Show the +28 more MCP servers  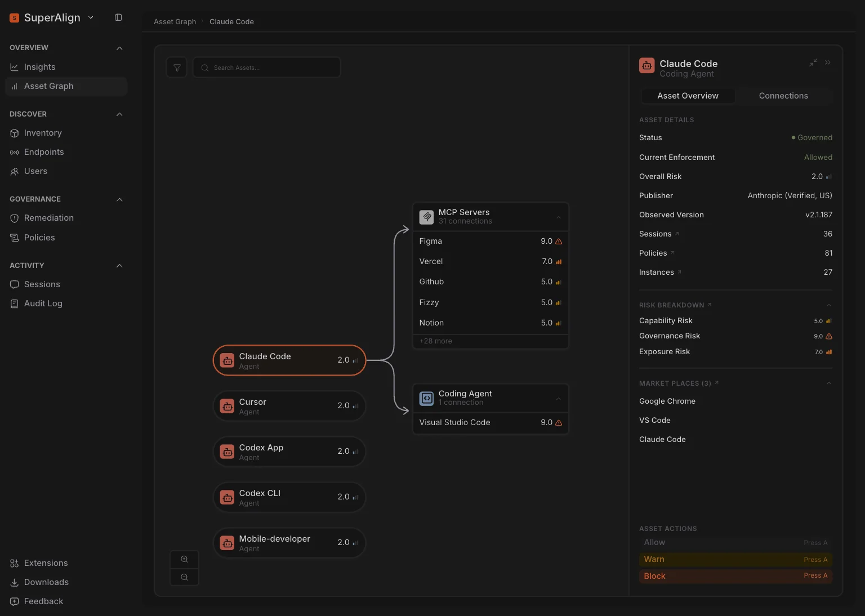point(436,341)
